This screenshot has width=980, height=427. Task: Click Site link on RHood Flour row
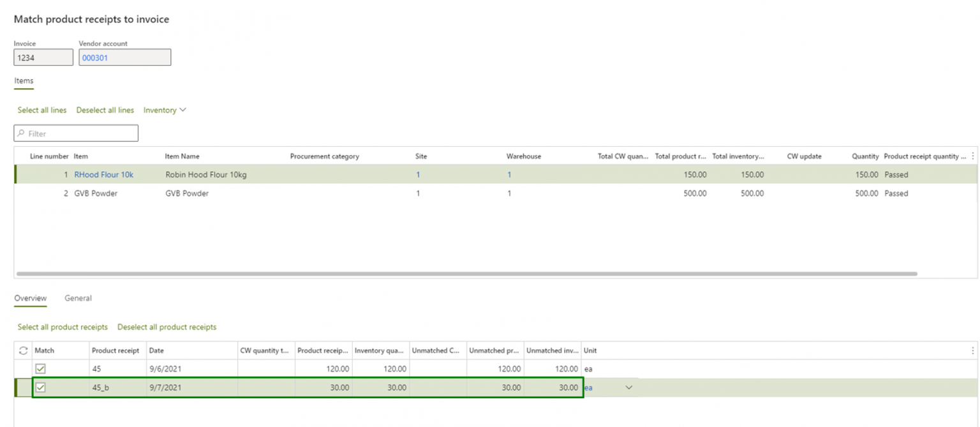tap(418, 175)
